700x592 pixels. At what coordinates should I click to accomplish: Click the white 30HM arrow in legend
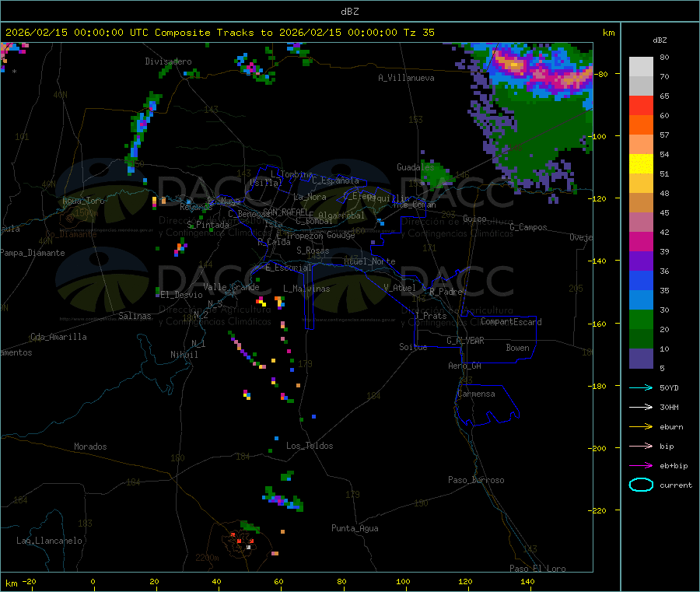point(641,407)
